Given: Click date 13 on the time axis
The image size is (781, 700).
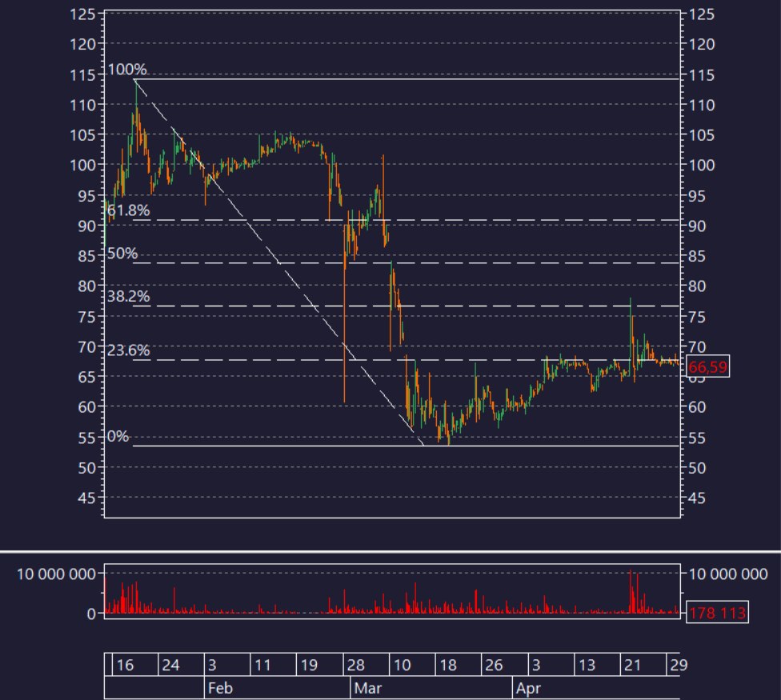Looking at the screenshot, I should click(587, 665).
